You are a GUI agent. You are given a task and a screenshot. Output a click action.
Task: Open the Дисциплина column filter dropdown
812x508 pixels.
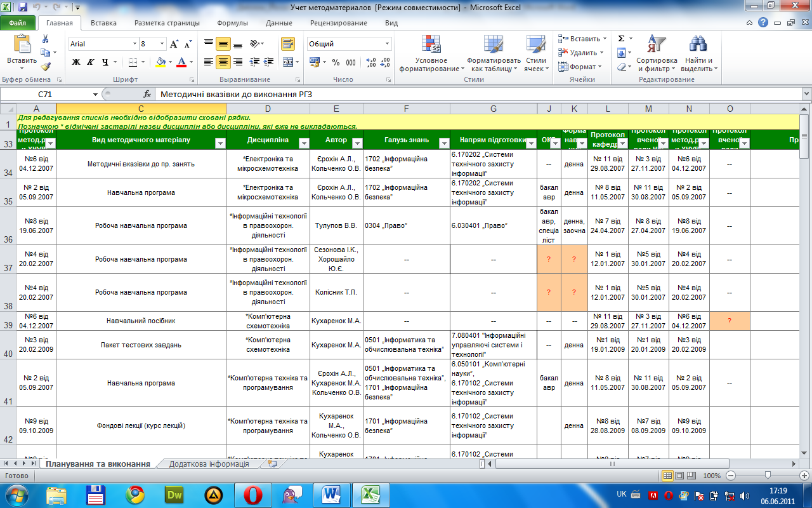pyautogui.click(x=303, y=144)
